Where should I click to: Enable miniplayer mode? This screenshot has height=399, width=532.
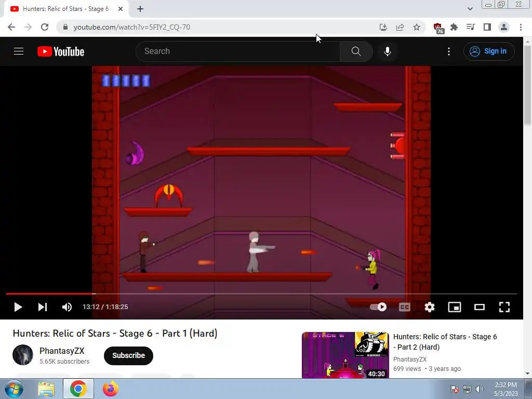454,307
